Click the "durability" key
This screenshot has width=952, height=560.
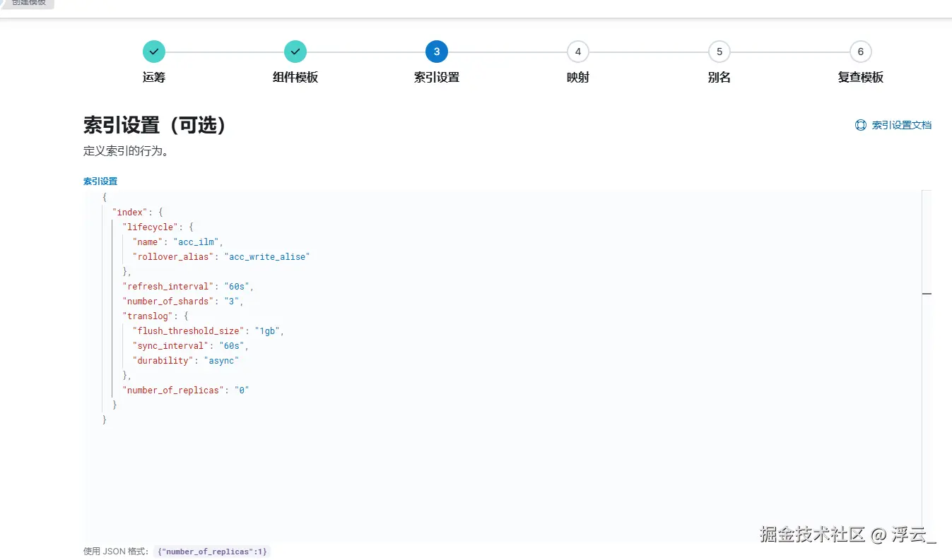click(163, 361)
